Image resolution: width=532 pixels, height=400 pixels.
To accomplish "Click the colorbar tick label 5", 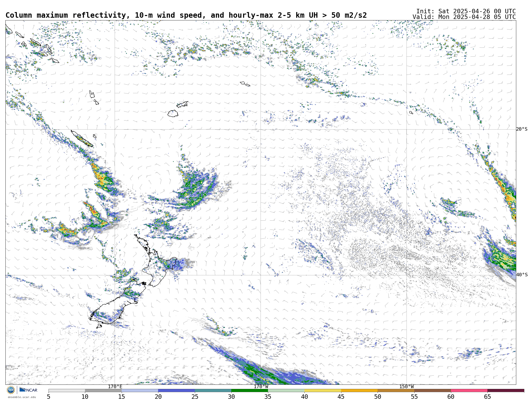I will 49,397.
